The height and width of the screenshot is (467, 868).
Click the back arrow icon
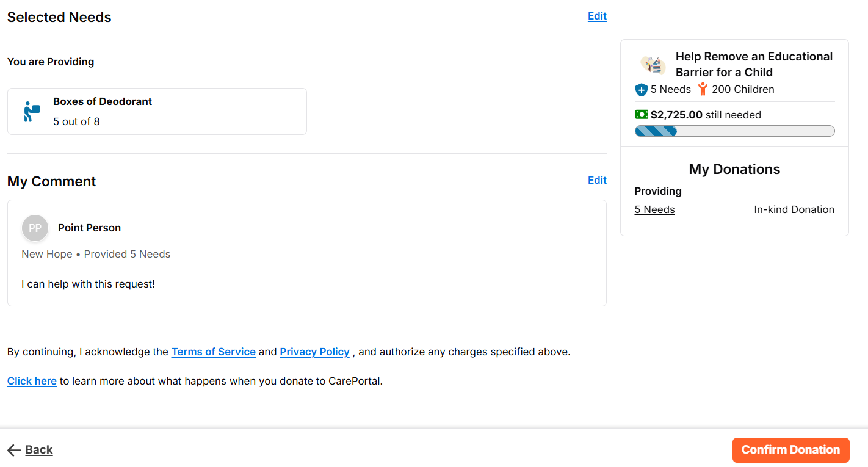[x=14, y=451]
